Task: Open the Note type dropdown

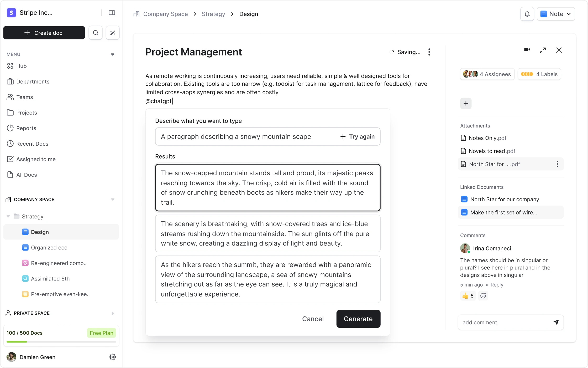Action: tap(556, 14)
